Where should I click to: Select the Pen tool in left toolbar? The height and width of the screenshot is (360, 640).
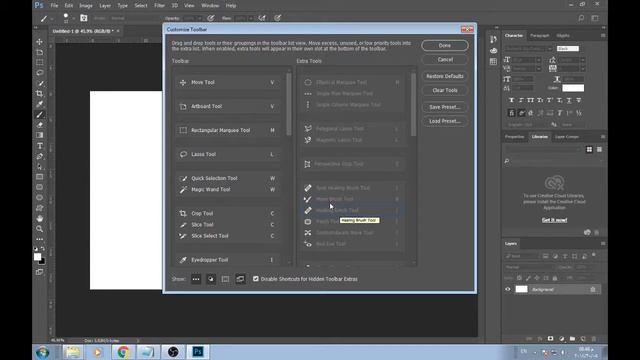tap(40, 156)
